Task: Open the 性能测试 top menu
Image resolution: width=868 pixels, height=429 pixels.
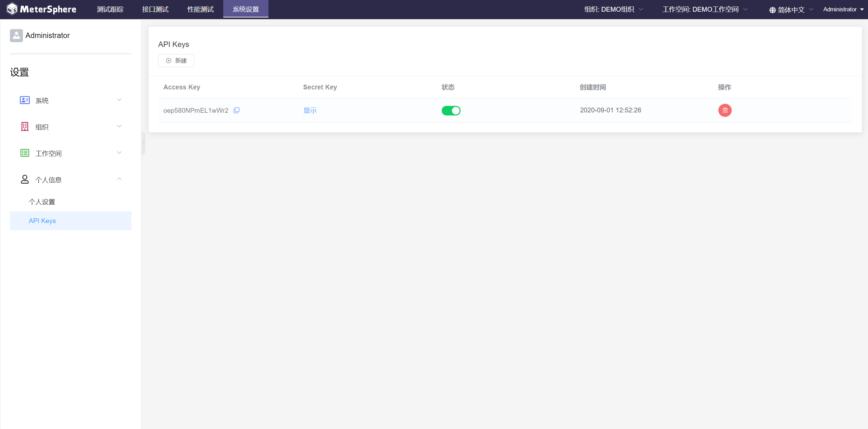Action: click(201, 10)
